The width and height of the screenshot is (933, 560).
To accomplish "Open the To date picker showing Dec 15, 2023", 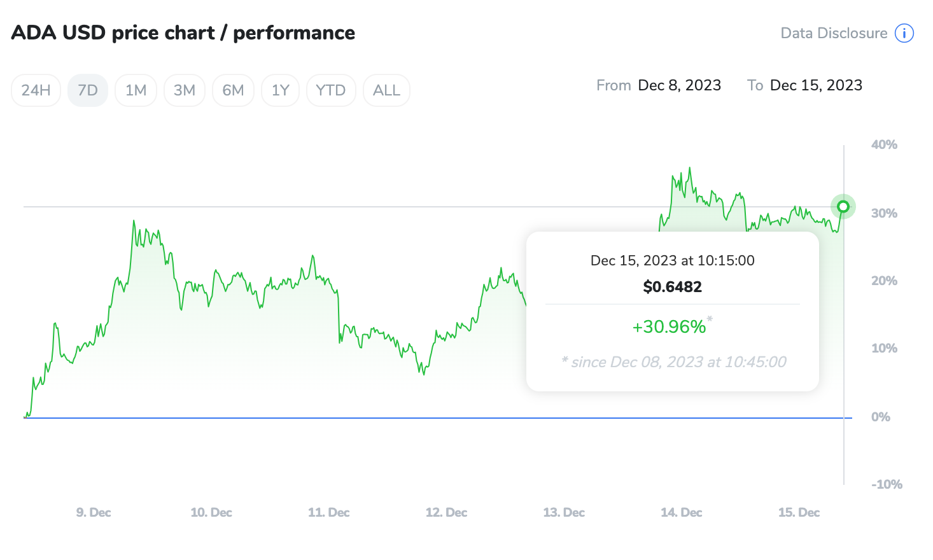I will click(816, 85).
